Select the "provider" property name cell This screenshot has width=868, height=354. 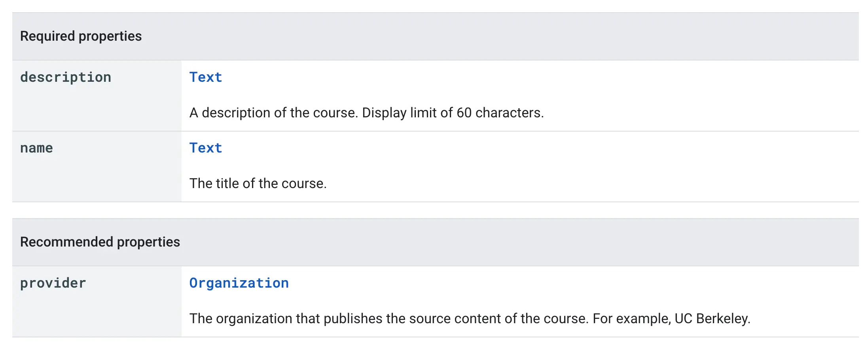pos(53,283)
